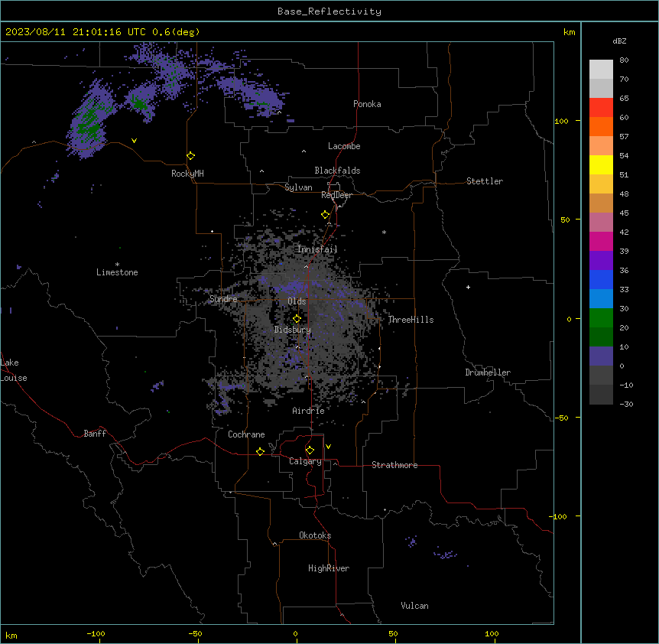Click the ThreeHills label
The width and height of the screenshot is (659, 644).
(x=411, y=320)
